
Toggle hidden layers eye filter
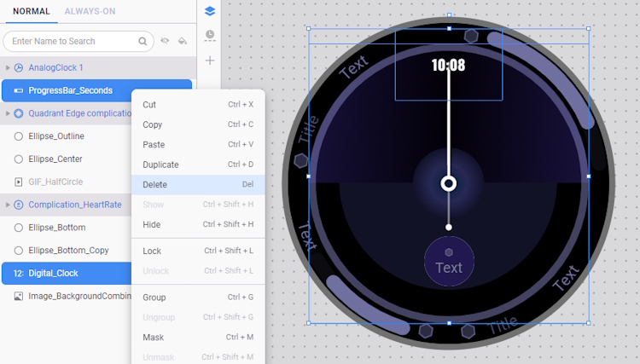click(x=165, y=41)
